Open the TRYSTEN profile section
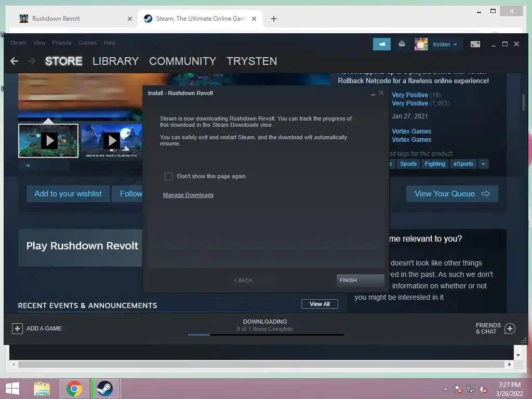The width and height of the screenshot is (532, 399). coord(252,61)
